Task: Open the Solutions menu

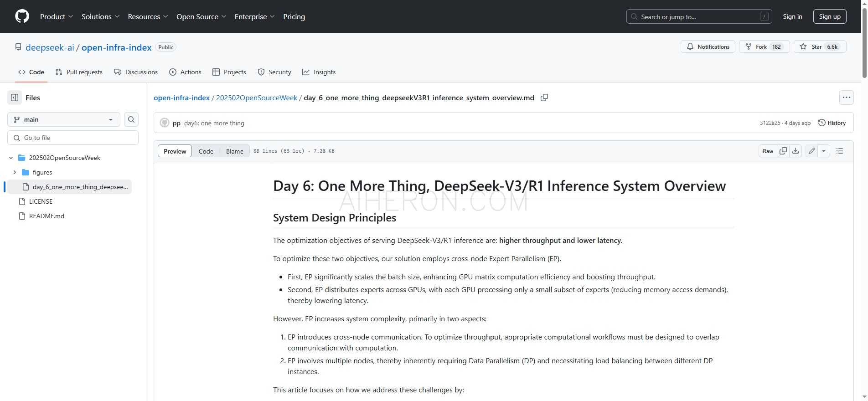Action: (101, 16)
